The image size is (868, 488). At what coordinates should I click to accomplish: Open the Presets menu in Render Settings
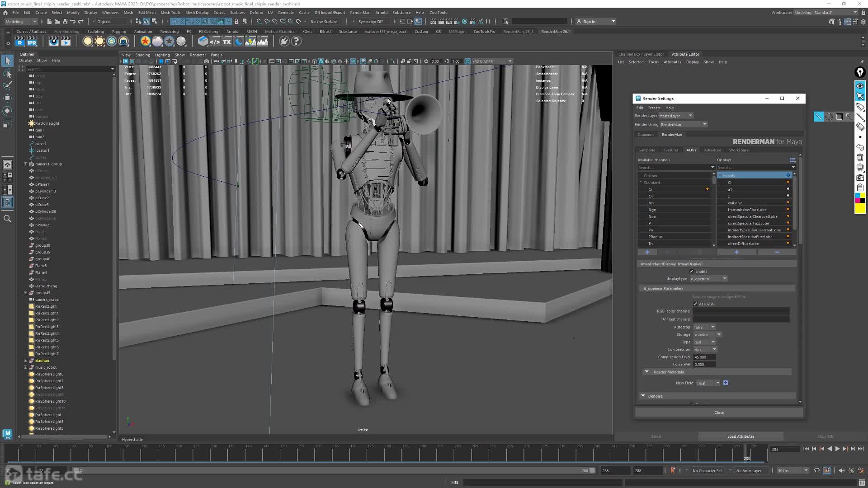(654, 108)
